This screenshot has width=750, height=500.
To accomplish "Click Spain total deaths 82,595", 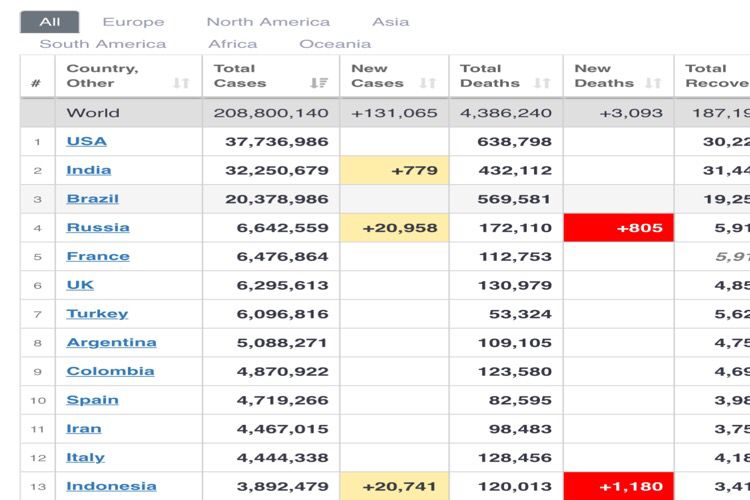I will pyautogui.click(x=520, y=400).
